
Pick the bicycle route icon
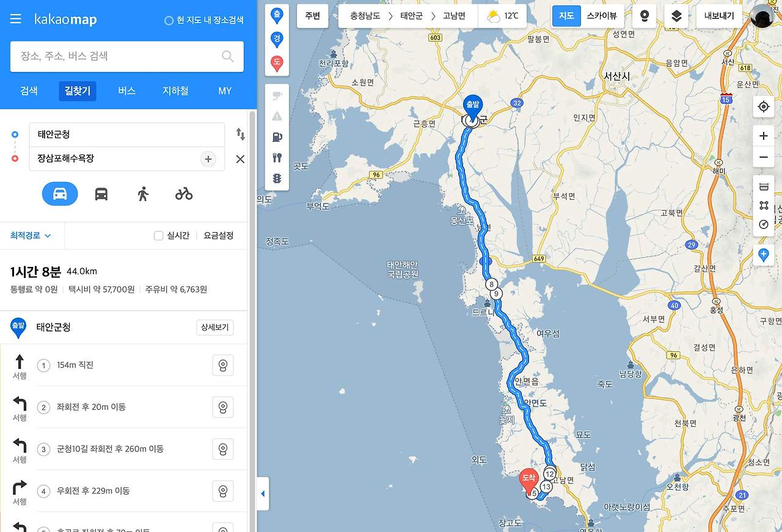[x=184, y=194]
